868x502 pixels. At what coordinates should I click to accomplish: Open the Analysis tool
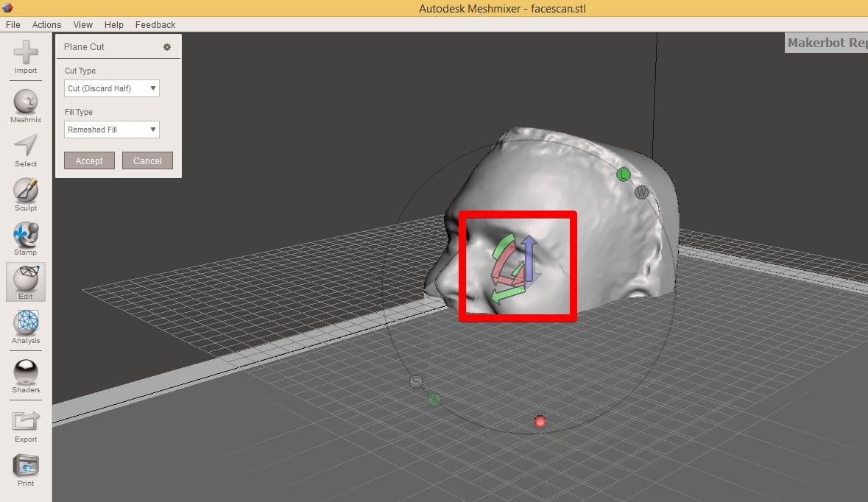(x=26, y=327)
